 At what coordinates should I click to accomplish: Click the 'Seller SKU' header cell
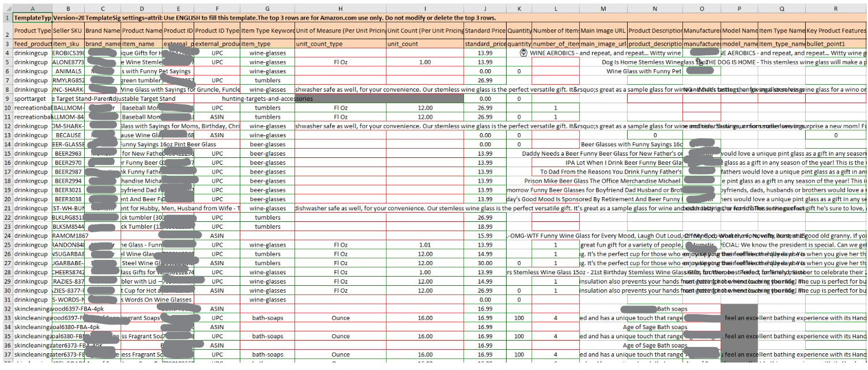68,31
